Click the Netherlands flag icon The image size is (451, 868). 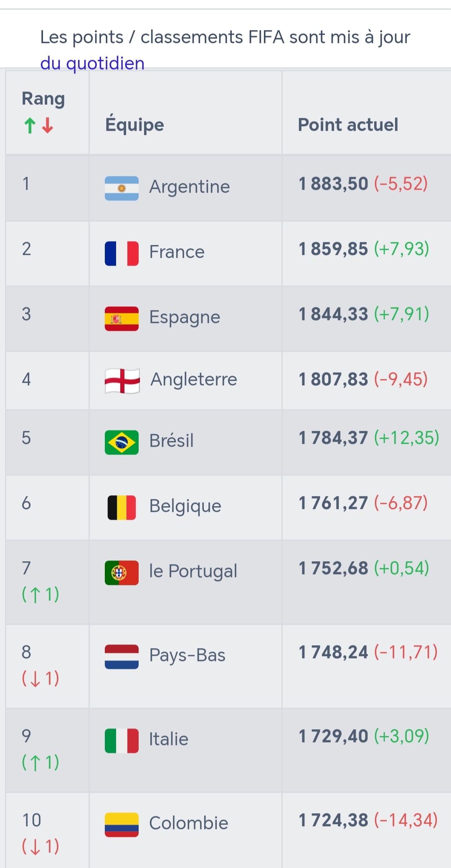[122, 657]
